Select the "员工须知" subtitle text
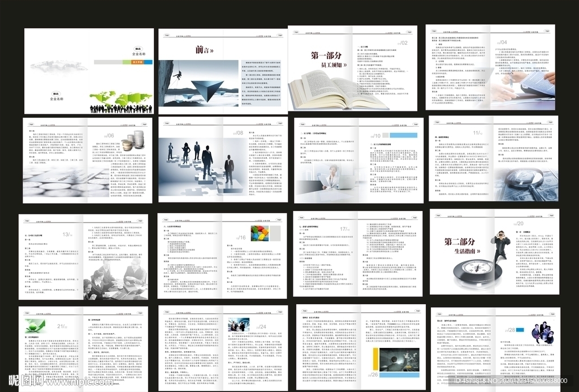 331,65
